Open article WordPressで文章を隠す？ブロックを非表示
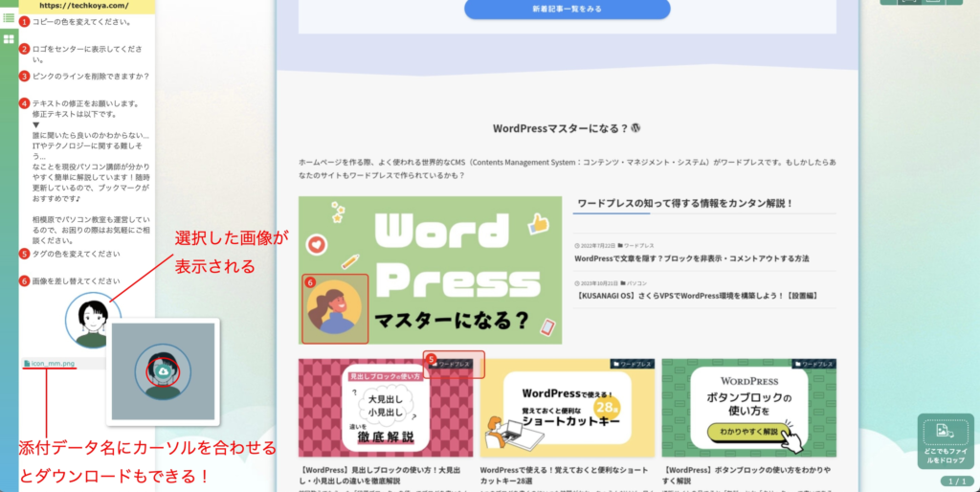 692,258
